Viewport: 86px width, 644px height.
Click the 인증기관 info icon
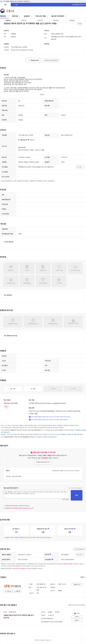coord(50,554)
